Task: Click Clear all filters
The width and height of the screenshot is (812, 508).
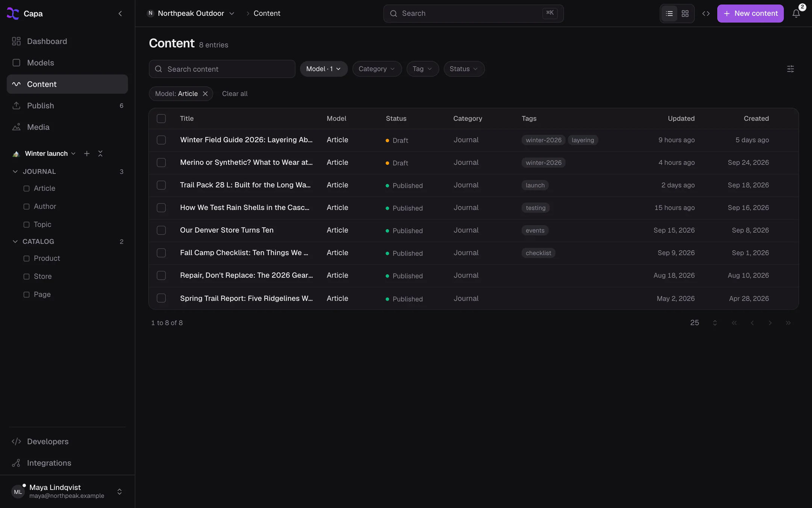Action: 235,94
